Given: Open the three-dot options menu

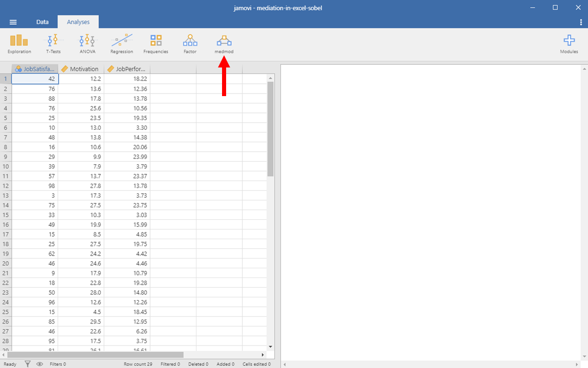Looking at the screenshot, I should click(581, 22).
